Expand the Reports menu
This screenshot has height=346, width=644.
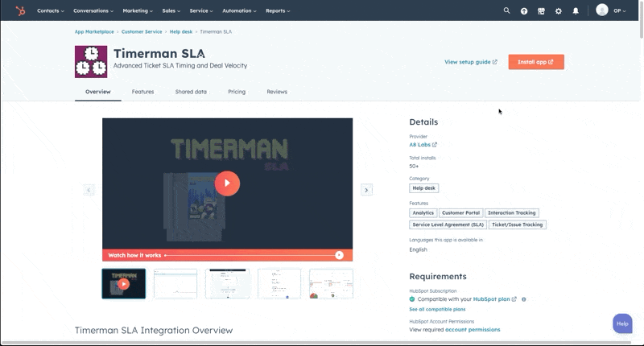278,10
